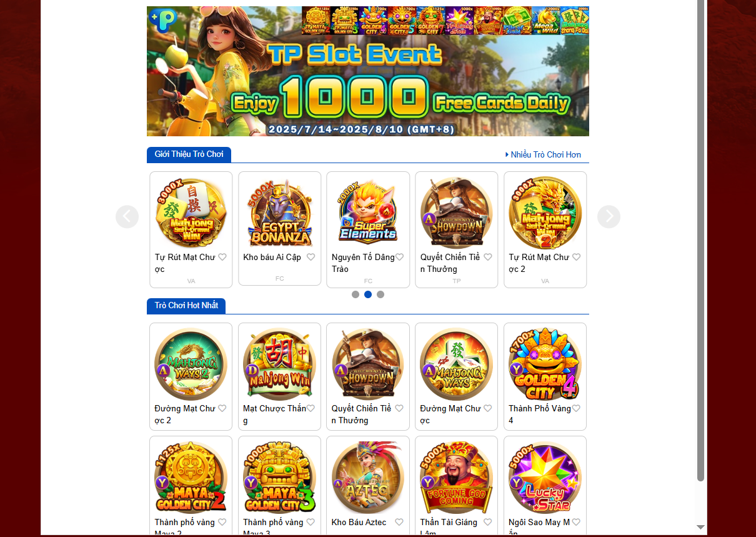The width and height of the screenshot is (756, 537).
Task: Open the Golden City 4 game icon
Action: tap(545, 364)
